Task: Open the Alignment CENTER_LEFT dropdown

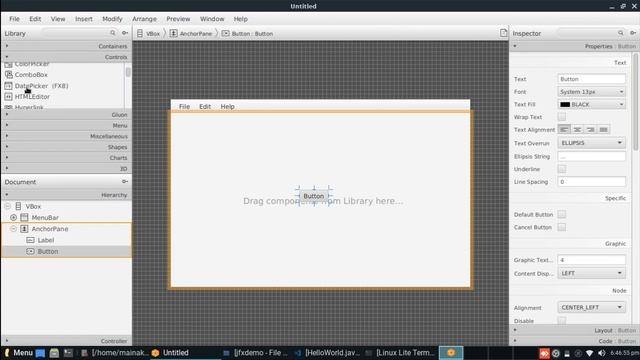Action: pyautogui.click(x=591, y=307)
